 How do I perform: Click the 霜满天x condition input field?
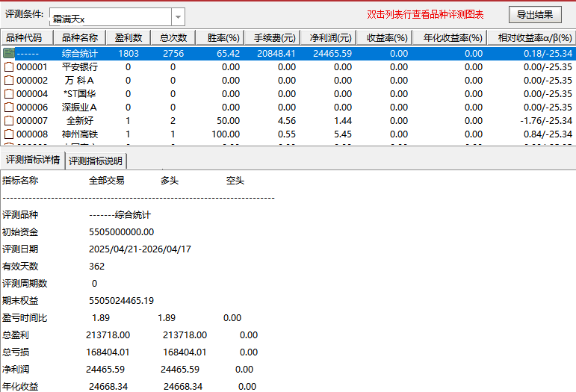(x=111, y=17)
